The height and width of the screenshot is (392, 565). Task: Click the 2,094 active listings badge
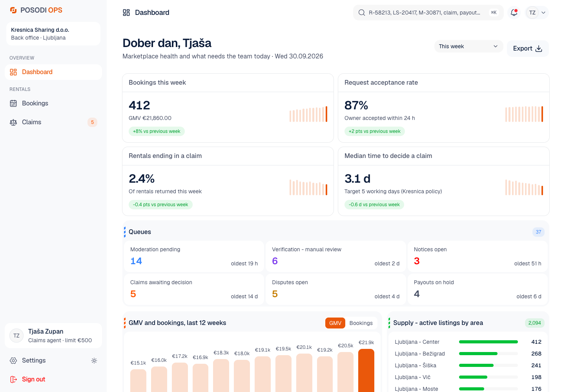tap(534, 323)
